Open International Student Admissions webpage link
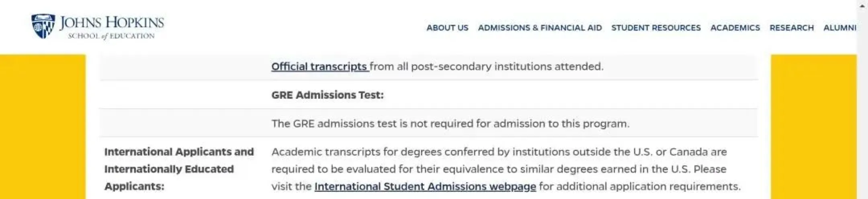The width and height of the screenshot is (868, 199). click(x=425, y=187)
